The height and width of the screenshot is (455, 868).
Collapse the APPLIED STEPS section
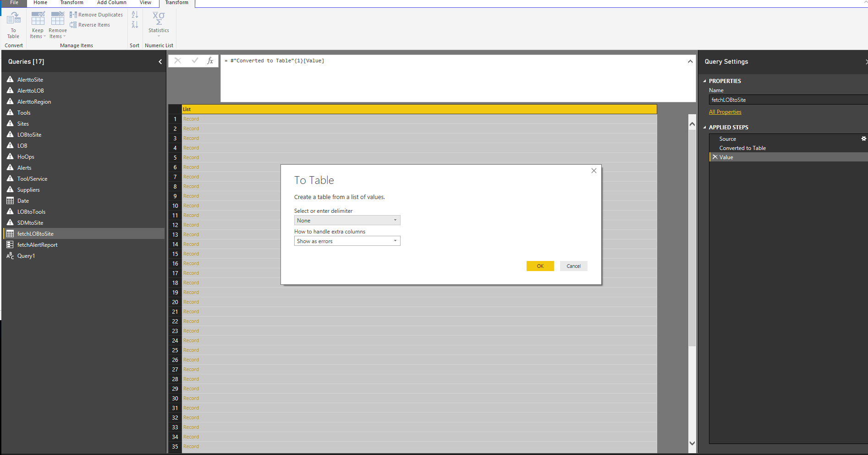click(705, 128)
